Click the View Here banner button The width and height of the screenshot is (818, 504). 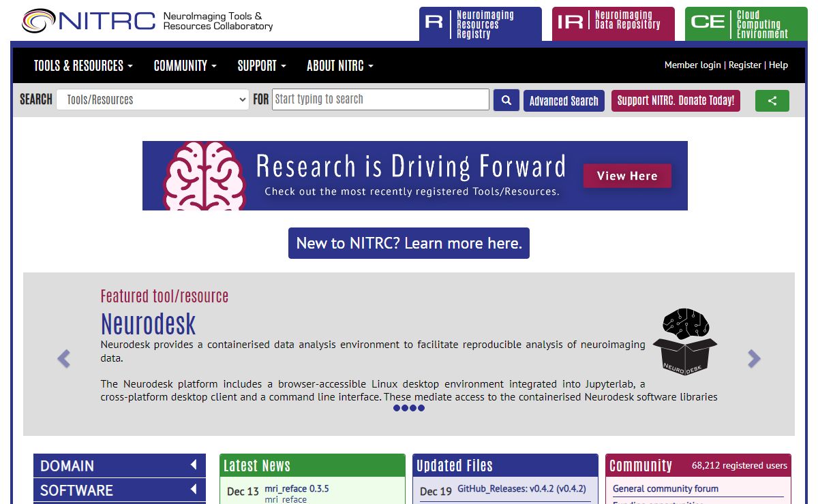point(627,176)
